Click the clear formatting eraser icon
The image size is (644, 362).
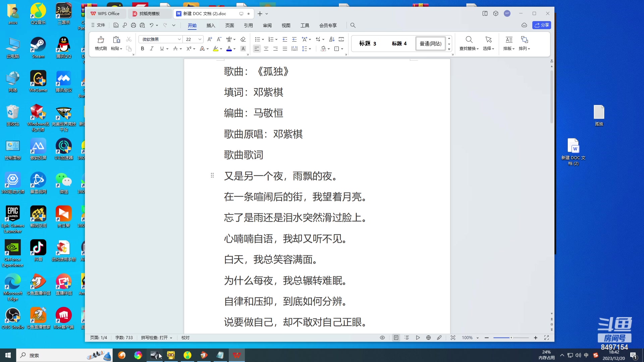243,39
